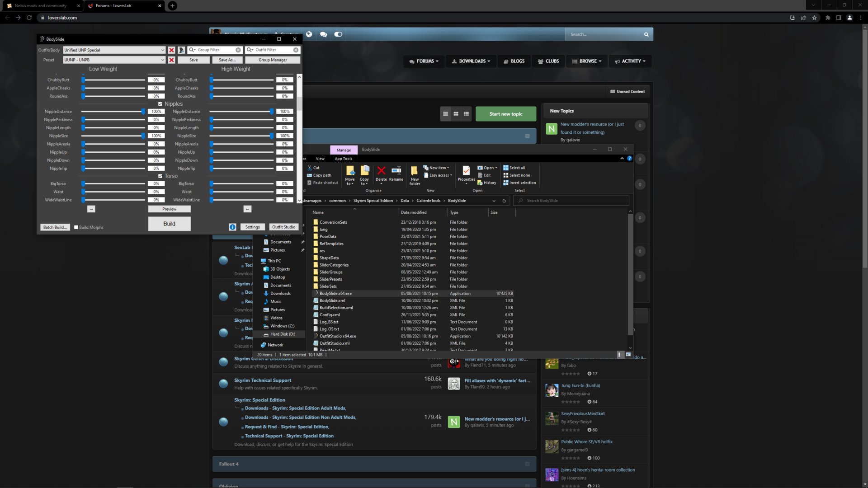Click Cut in Explorer ribbon
The image size is (868, 488).
point(313,168)
